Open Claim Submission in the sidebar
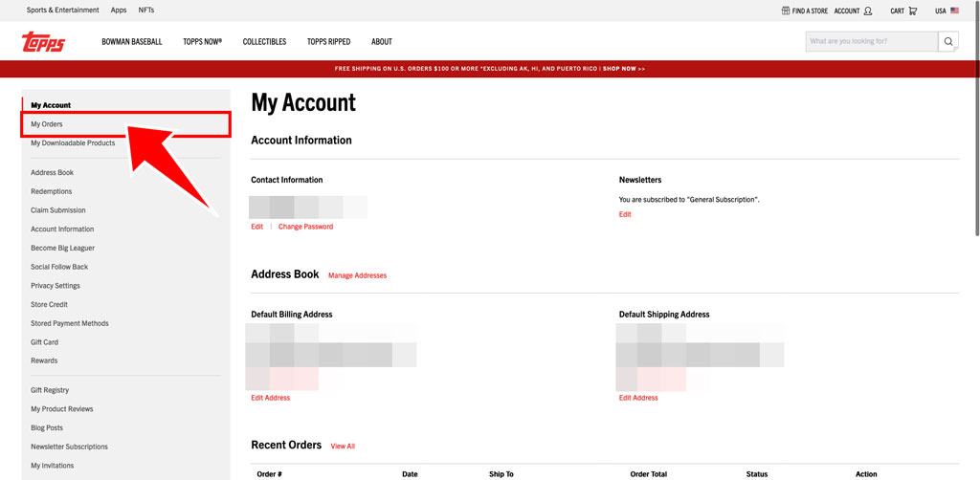Screen dimensions: 980x480 click(58, 210)
